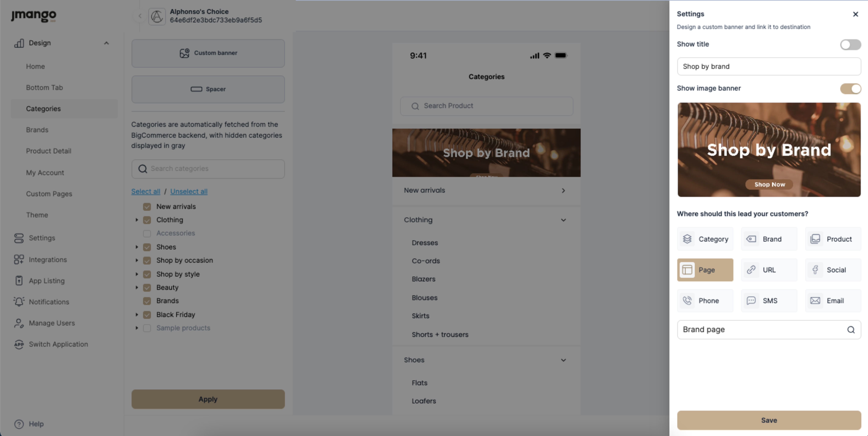Collapse the Clothing section in the preview
The width and height of the screenshot is (868, 436).
563,220
